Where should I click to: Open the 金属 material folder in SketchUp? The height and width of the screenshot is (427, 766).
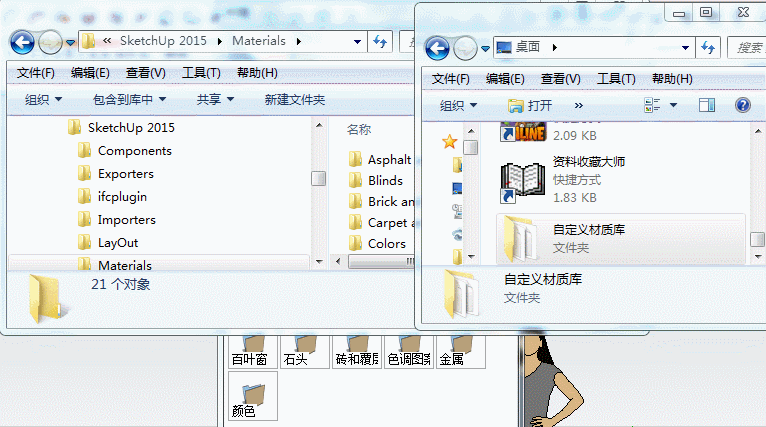[x=461, y=352]
